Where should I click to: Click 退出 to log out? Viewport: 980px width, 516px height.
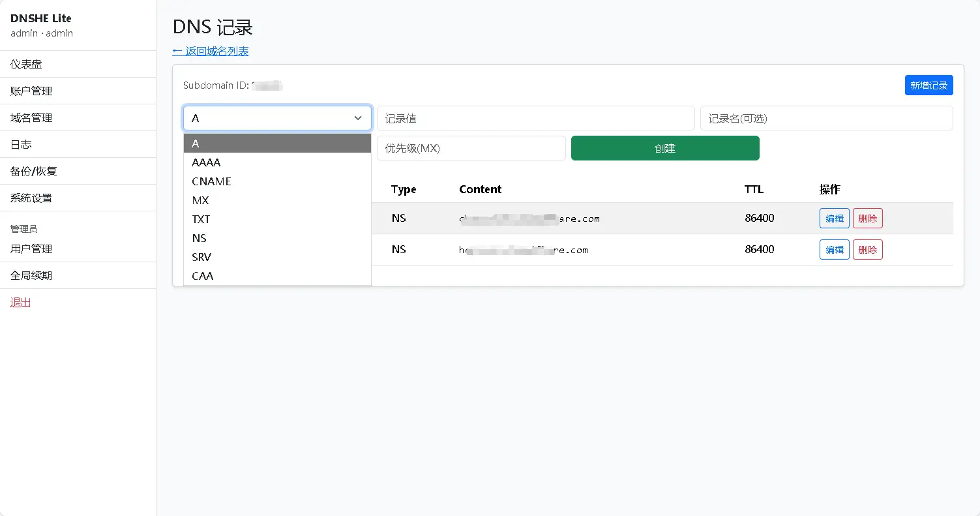[x=21, y=303]
